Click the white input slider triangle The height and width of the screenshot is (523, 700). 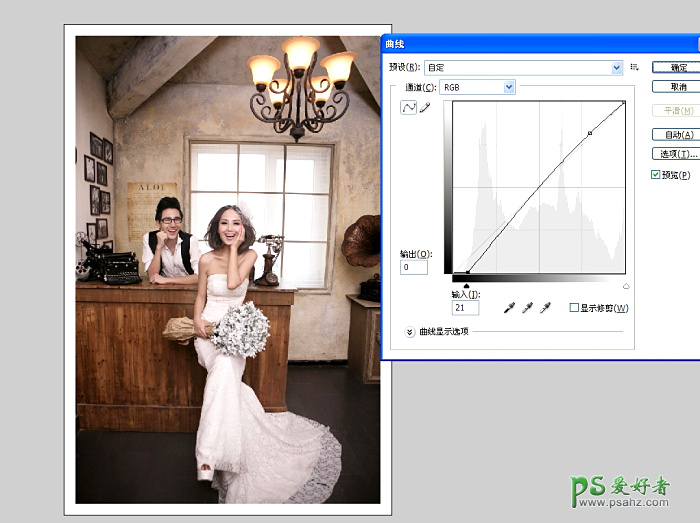[x=626, y=285]
